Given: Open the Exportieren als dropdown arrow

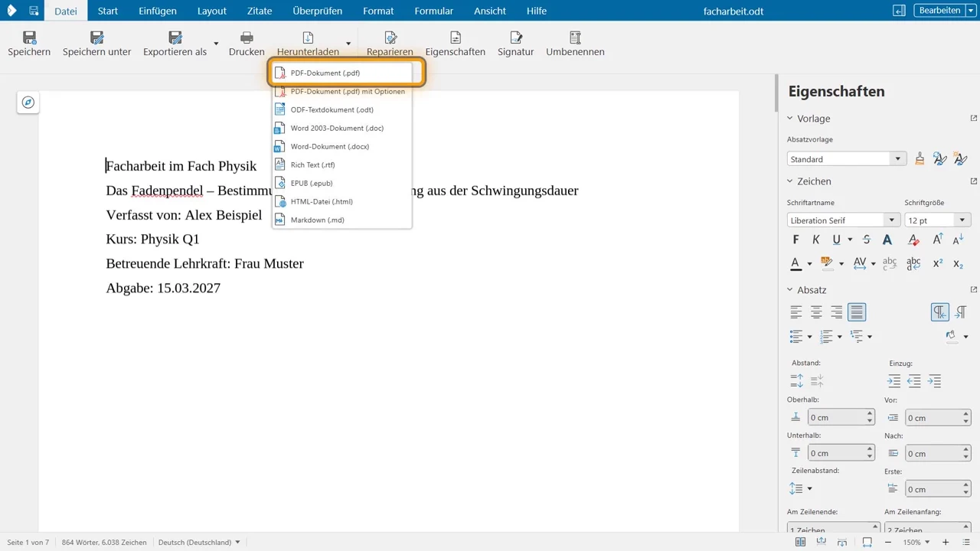Looking at the screenshot, I should pyautogui.click(x=216, y=44).
